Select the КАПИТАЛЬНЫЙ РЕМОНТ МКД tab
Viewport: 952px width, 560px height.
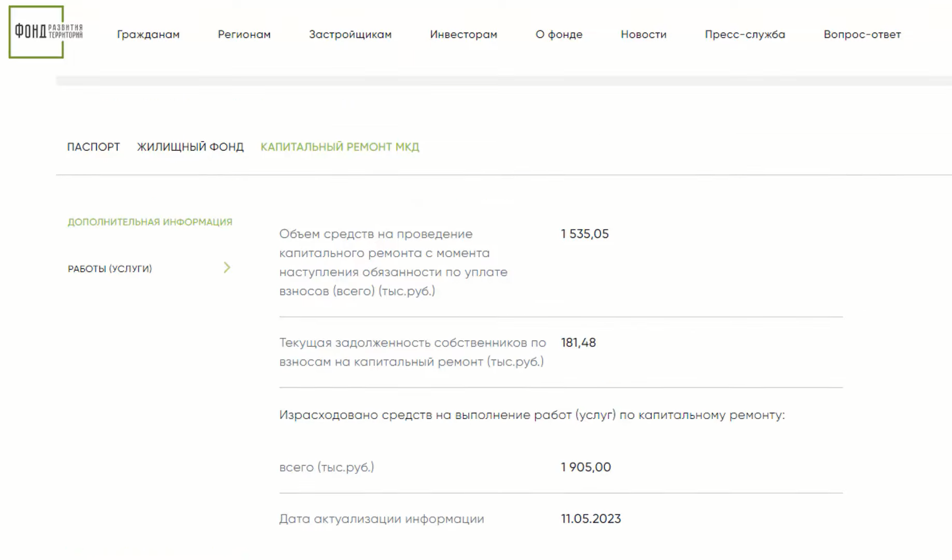coord(340,147)
